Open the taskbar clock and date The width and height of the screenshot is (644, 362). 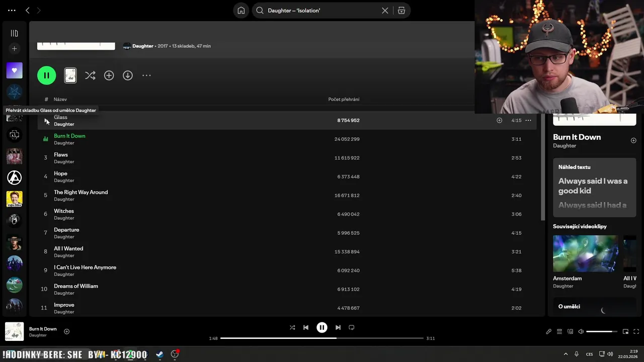tap(628, 354)
